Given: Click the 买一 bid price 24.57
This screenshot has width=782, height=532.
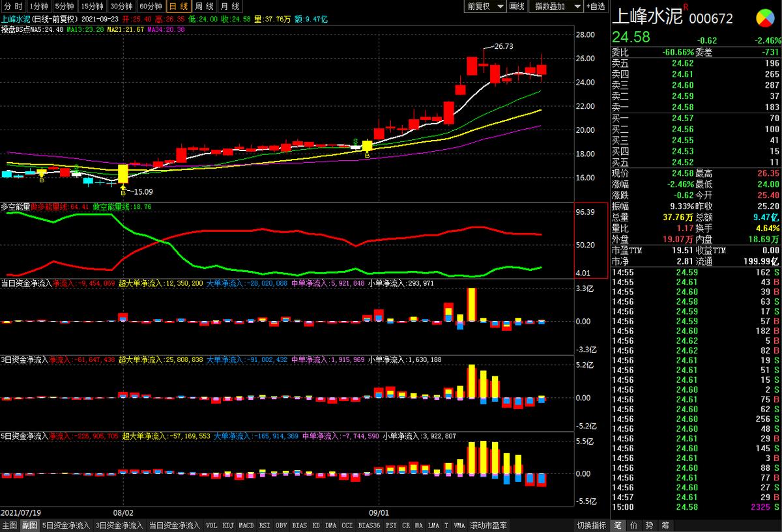Looking at the screenshot, I should 682,118.
